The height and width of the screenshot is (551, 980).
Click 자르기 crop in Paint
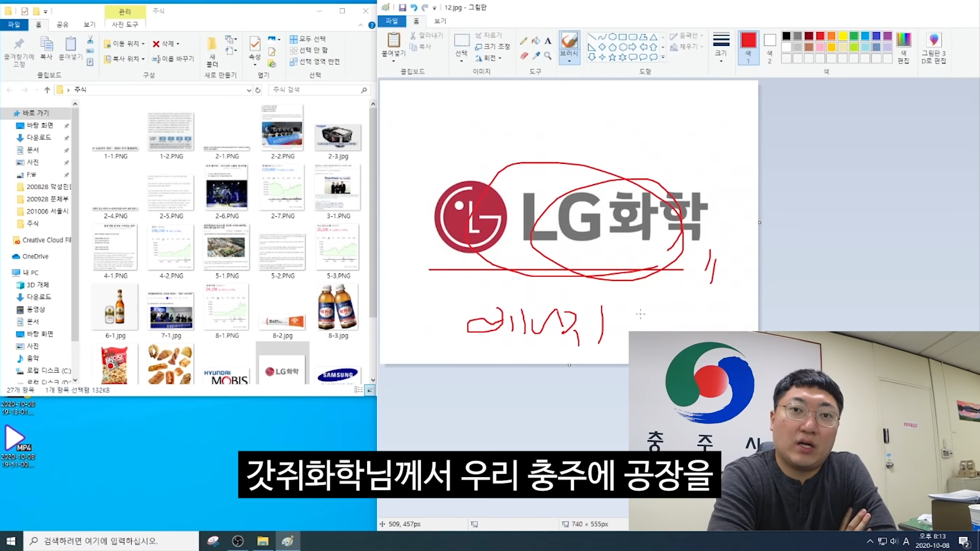click(x=488, y=35)
